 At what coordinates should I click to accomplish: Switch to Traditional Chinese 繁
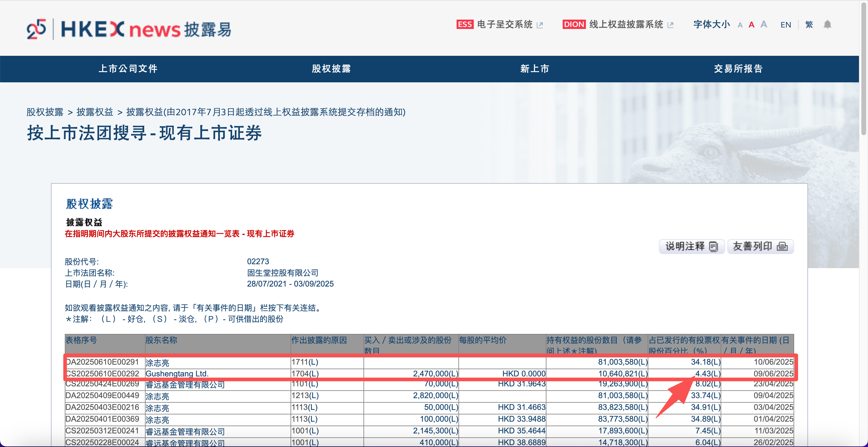pos(809,25)
